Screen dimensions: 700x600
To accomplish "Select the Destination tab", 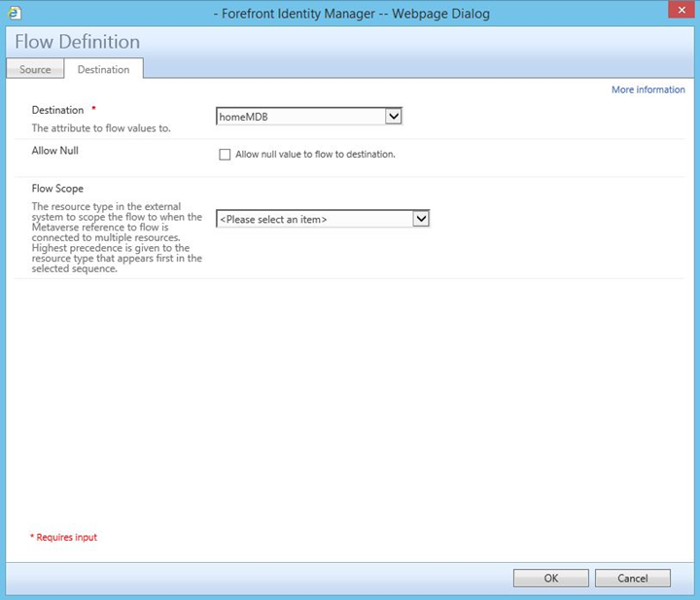I will click(104, 69).
